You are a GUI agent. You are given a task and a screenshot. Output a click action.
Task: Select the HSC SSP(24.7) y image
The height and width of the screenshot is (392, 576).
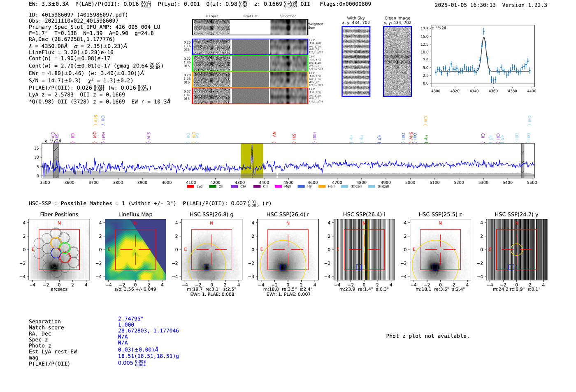[517, 250]
